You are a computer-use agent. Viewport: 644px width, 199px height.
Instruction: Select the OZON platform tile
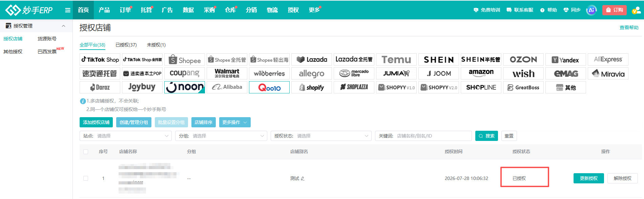point(523,59)
